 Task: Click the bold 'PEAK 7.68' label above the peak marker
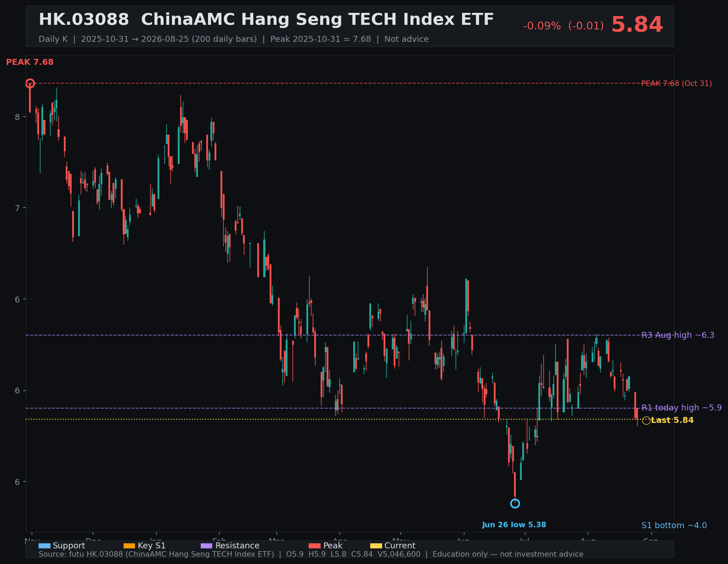tap(30, 62)
